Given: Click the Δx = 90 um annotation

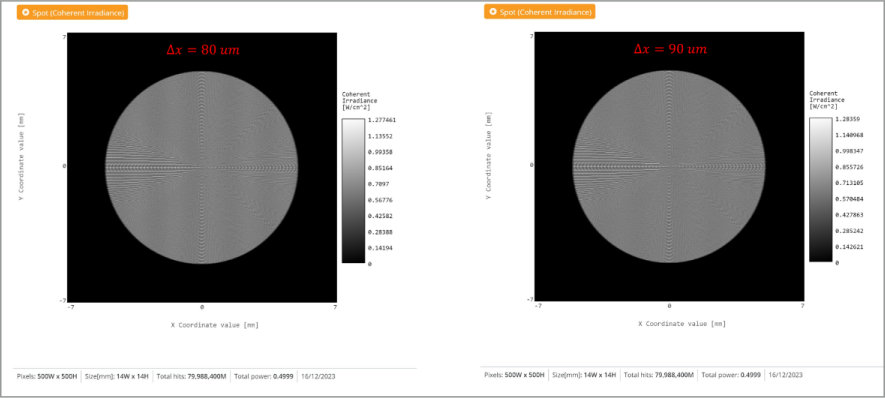Looking at the screenshot, I should pyautogui.click(x=670, y=49).
